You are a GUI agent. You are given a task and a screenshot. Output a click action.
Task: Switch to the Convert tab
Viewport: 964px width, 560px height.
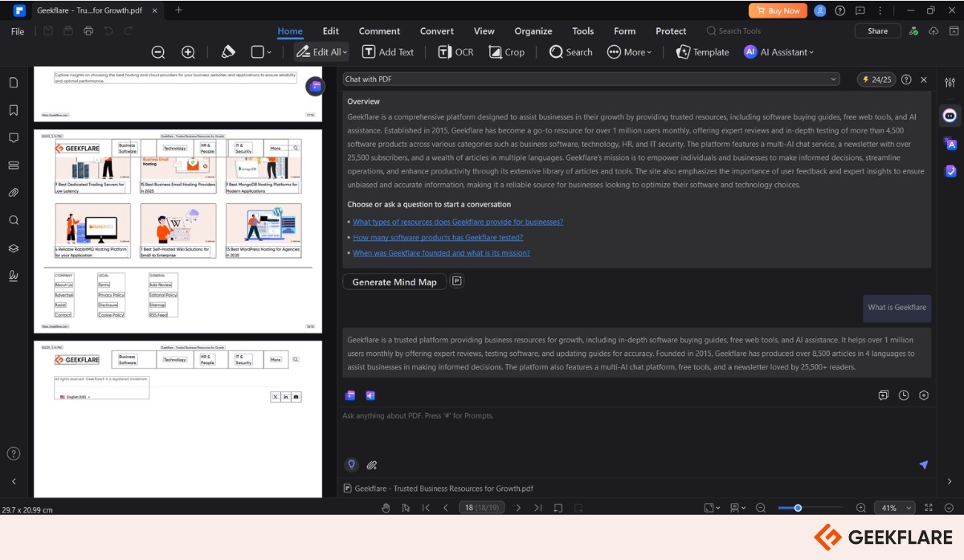tap(437, 31)
